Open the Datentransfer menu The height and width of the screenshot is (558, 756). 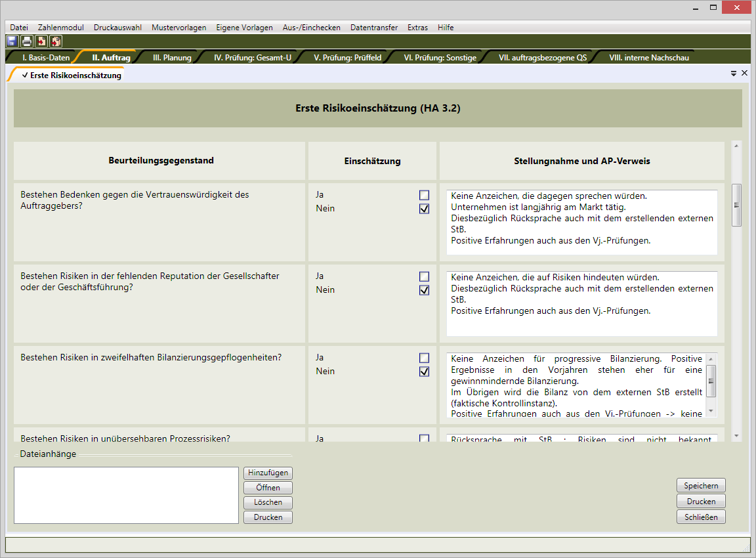point(373,28)
